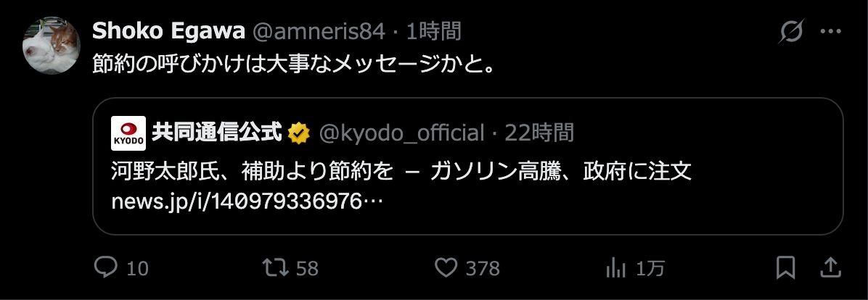This screenshot has width=868, height=300.
Task: Click the KYODO logo avatar
Action: [x=128, y=133]
